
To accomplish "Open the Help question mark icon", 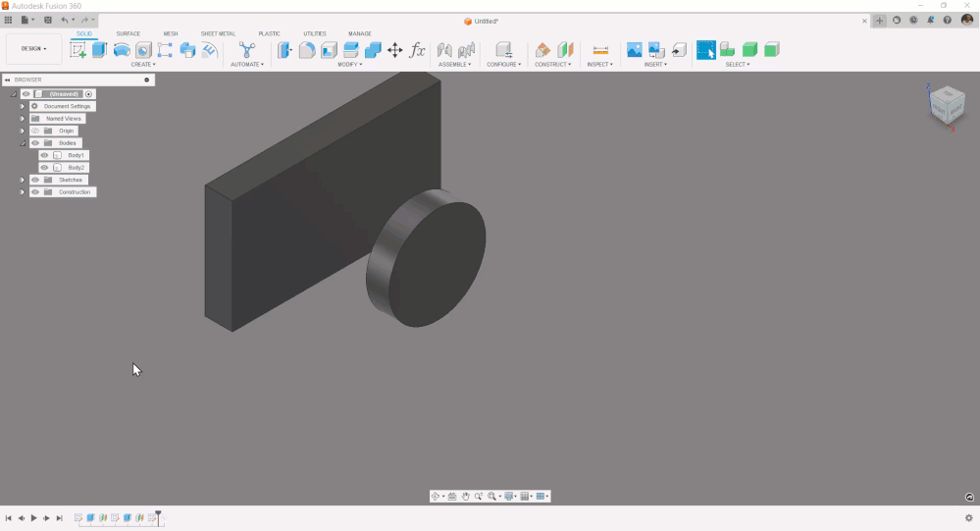I will click(x=947, y=20).
